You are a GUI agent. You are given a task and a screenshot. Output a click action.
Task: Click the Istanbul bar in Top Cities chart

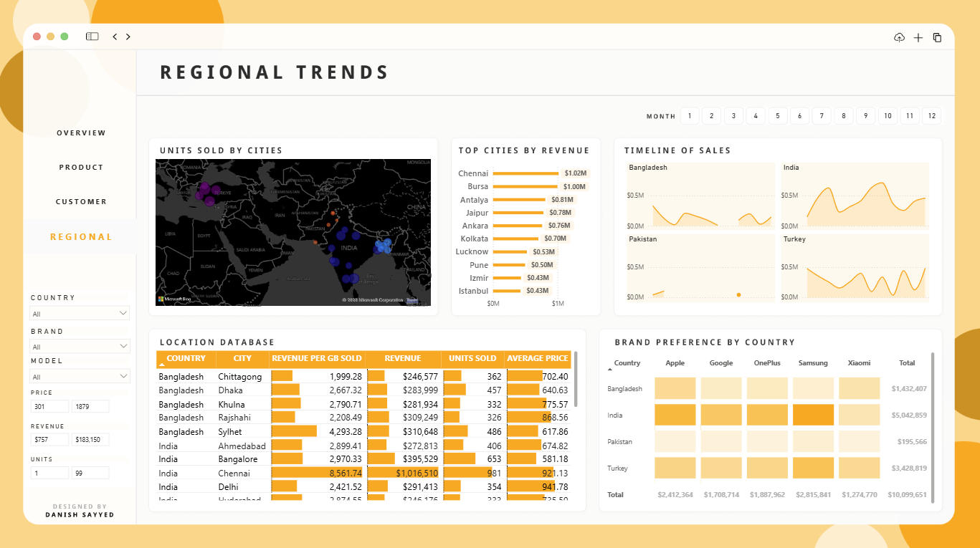507,291
